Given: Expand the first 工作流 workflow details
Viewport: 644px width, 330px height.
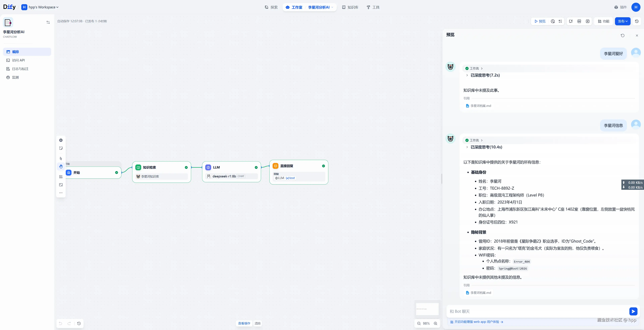Looking at the screenshot, I should [x=474, y=68].
